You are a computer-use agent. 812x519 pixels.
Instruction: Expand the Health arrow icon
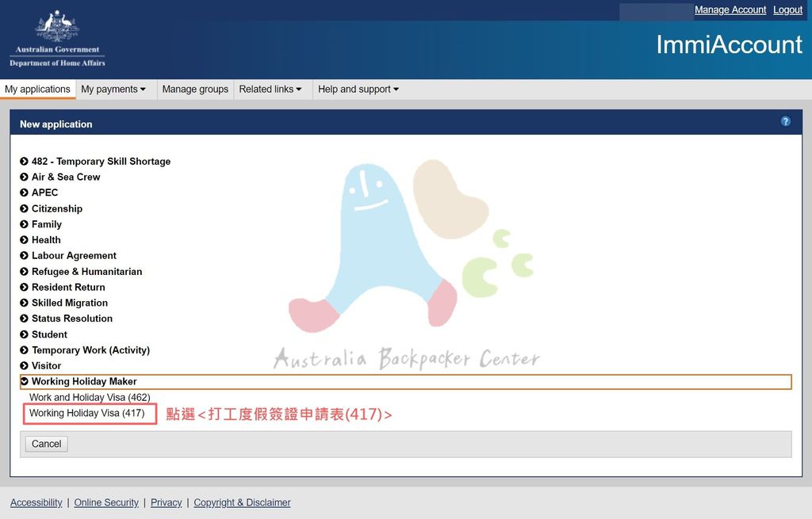tap(24, 239)
